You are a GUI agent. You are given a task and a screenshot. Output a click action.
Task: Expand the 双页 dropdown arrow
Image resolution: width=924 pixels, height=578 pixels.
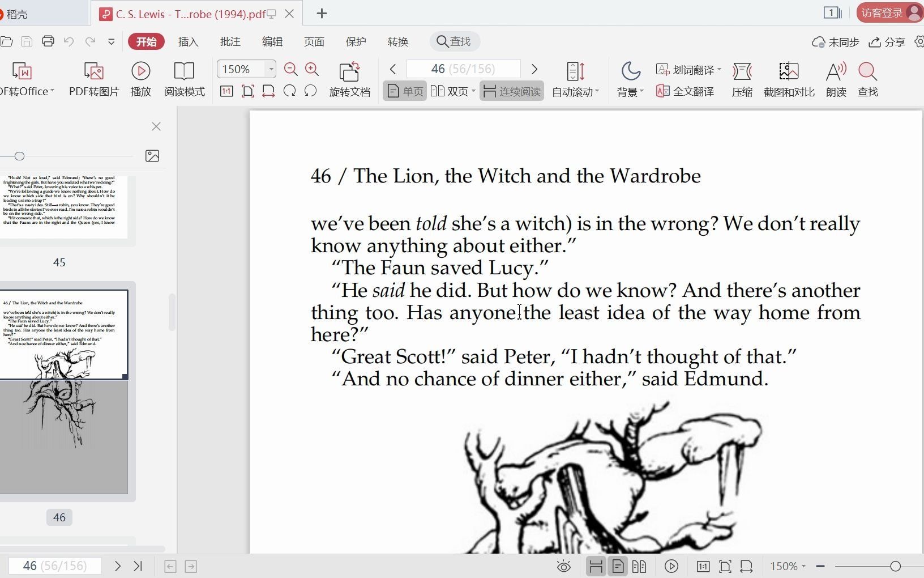click(474, 91)
